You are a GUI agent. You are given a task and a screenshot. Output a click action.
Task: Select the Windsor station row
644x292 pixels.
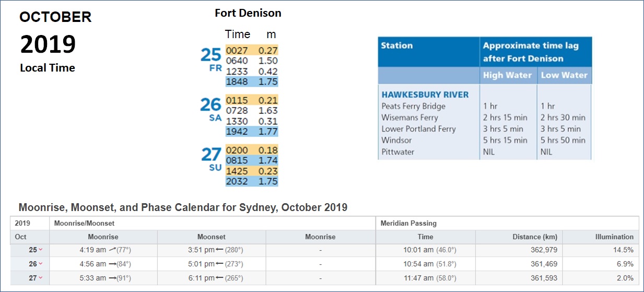point(484,140)
